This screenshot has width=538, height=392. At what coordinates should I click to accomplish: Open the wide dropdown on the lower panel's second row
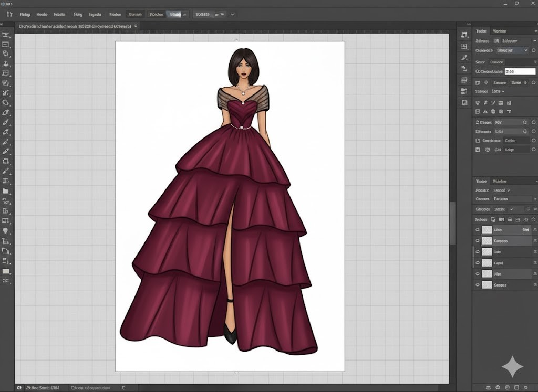pos(513,199)
